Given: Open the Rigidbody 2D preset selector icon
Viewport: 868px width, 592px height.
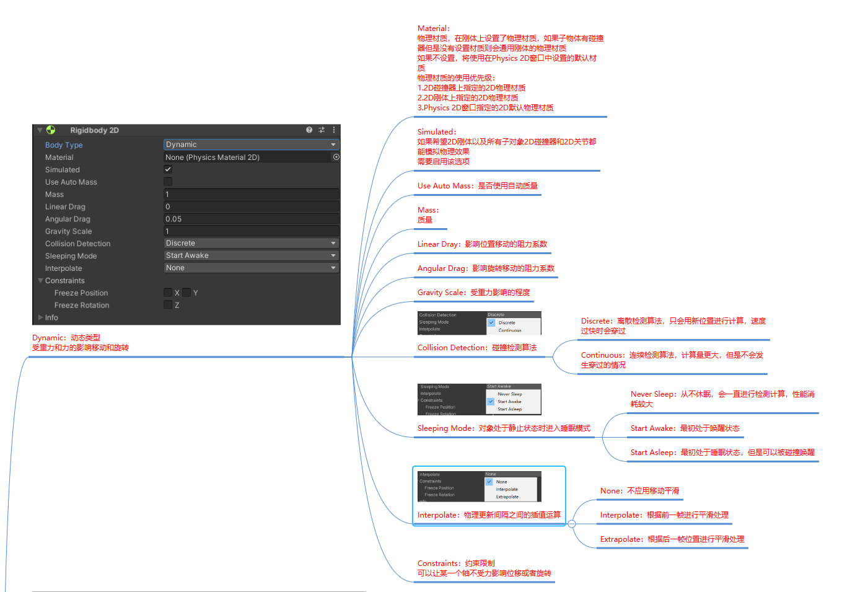Looking at the screenshot, I should click(x=322, y=130).
